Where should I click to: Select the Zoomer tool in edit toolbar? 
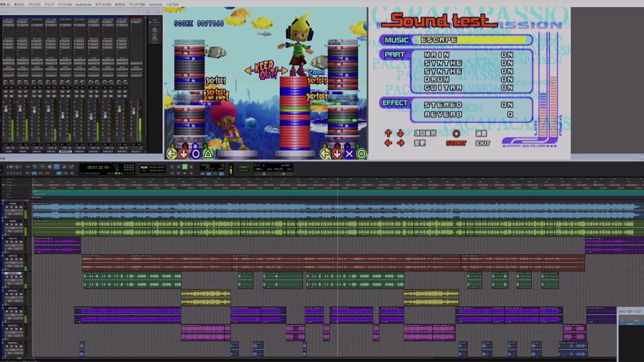click(34, 166)
